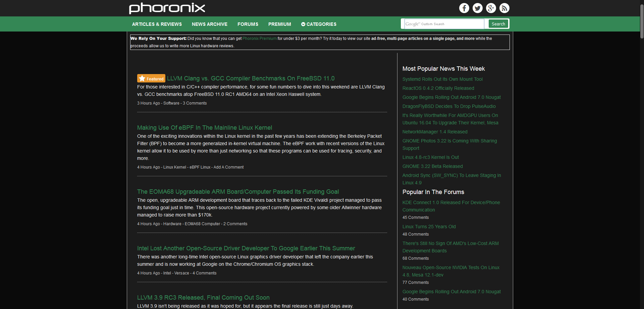Open the Phoronix Facebook page icon

pos(464,8)
